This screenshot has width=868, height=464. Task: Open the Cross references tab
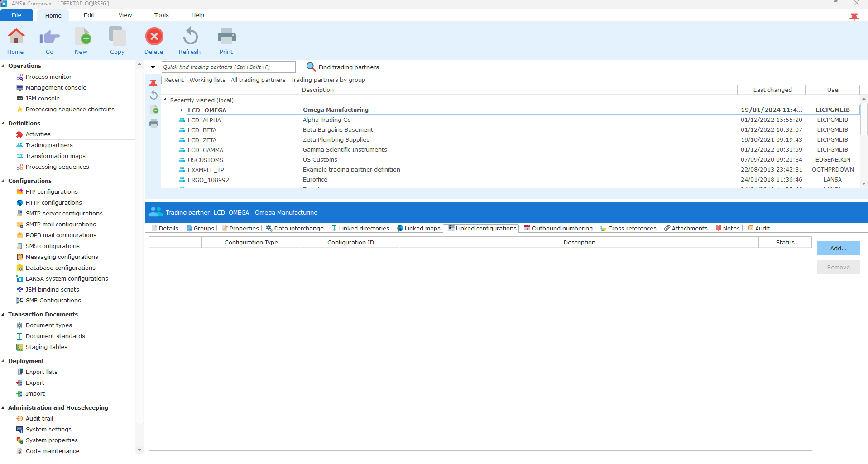(x=628, y=229)
